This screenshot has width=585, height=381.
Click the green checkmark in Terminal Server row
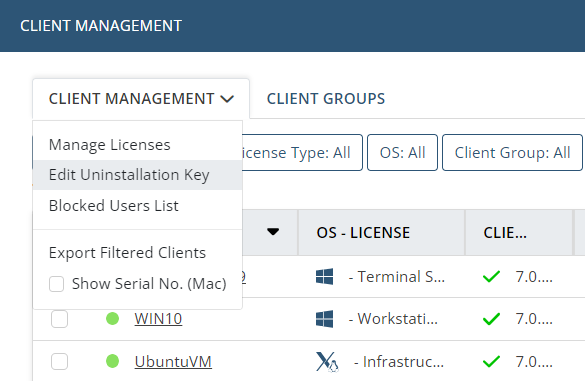(x=491, y=277)
